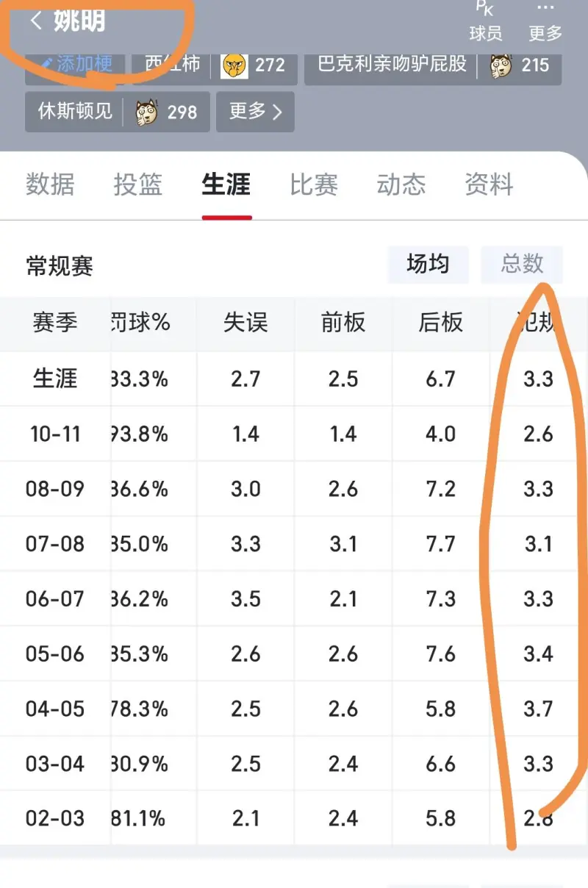Select the 08-09 season row
The height and width of the screenshot is (888, 588).
tap(55, 489)
